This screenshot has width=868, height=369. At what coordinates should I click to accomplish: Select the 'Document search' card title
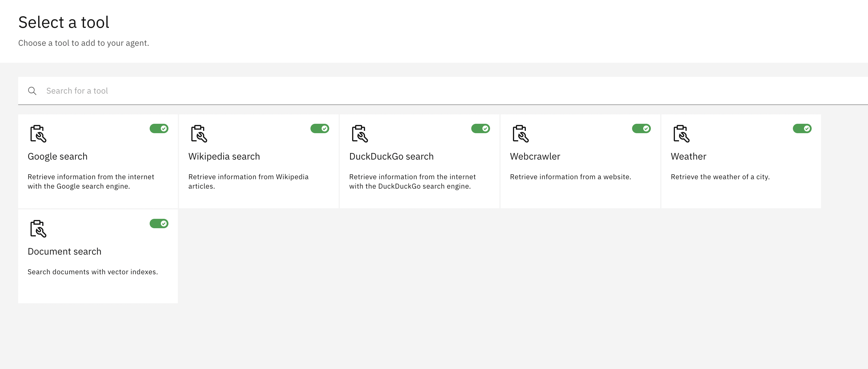click(x=64, y=251)
